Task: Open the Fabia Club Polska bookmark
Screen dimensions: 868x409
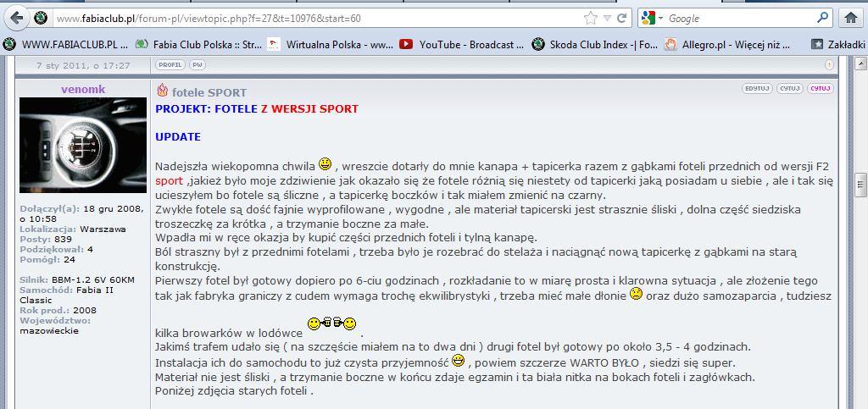Action: point(199,45)
